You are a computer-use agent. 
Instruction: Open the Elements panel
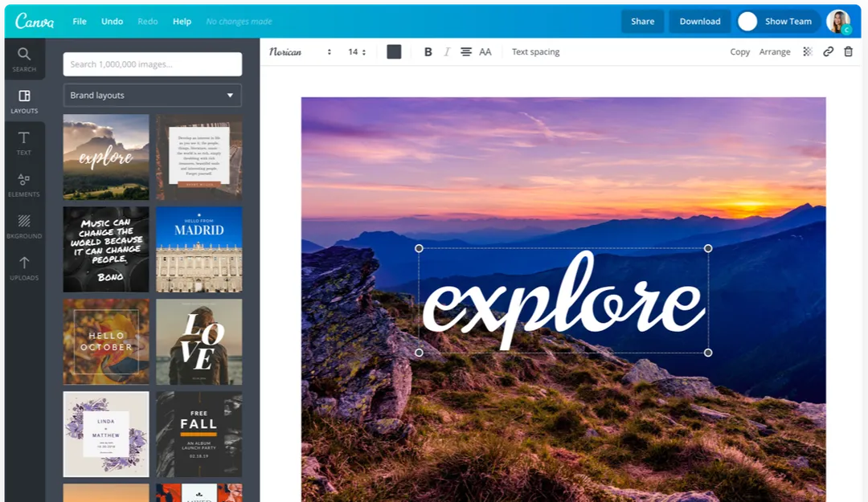pos(24,185)
